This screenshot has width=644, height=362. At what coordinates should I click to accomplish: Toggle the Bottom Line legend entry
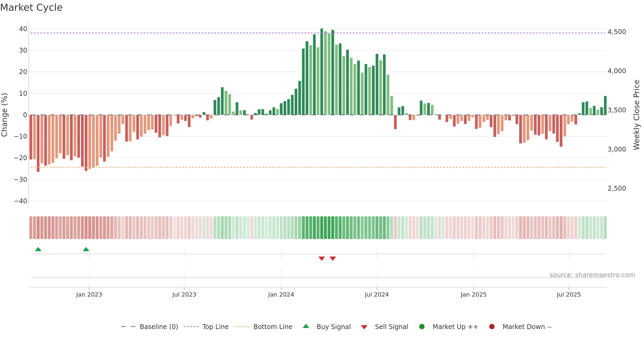point(264,327)
